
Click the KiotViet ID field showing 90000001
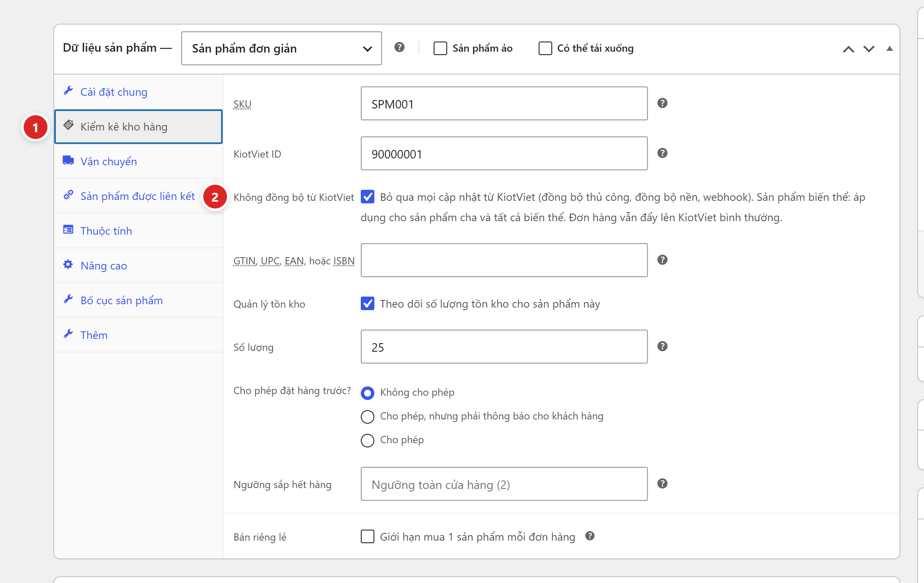point(504,153)
